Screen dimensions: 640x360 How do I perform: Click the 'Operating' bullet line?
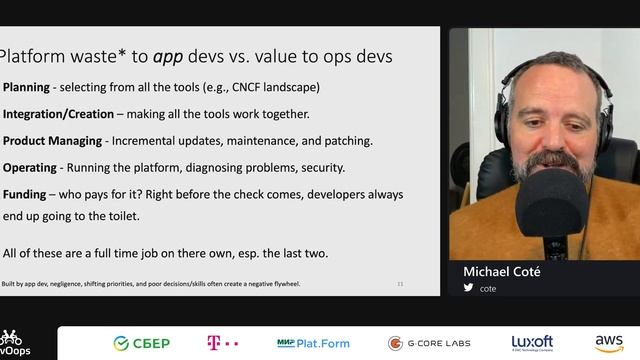point(174,168)
